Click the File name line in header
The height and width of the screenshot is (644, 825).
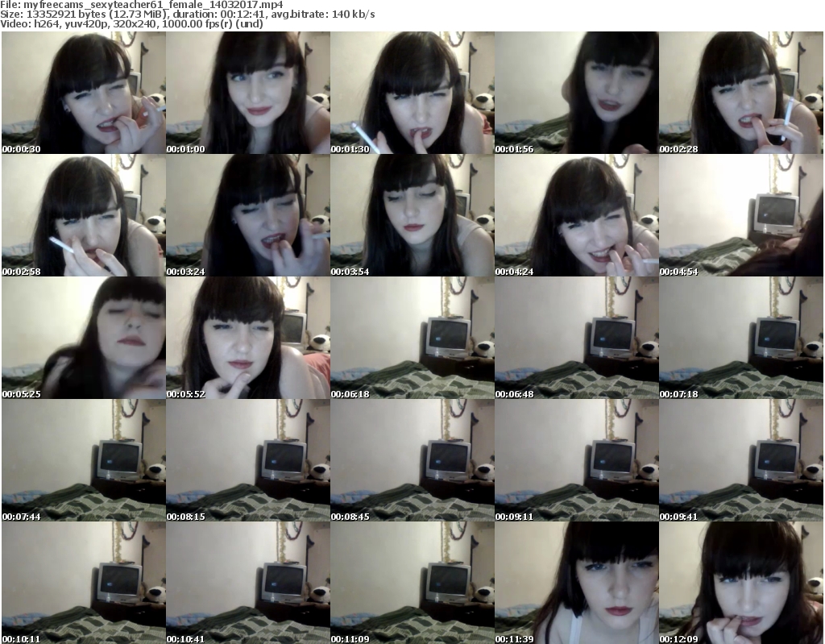(x=142, y=5)
